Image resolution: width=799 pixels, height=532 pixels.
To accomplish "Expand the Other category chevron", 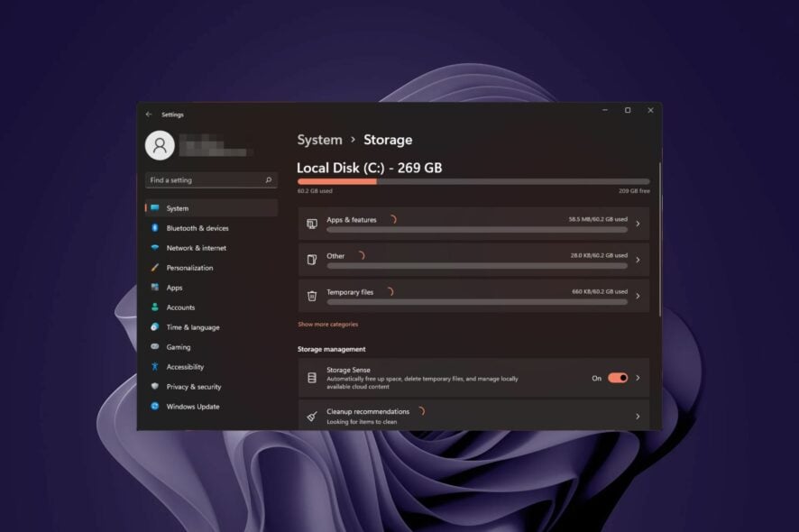I will [x=638, y=260].
